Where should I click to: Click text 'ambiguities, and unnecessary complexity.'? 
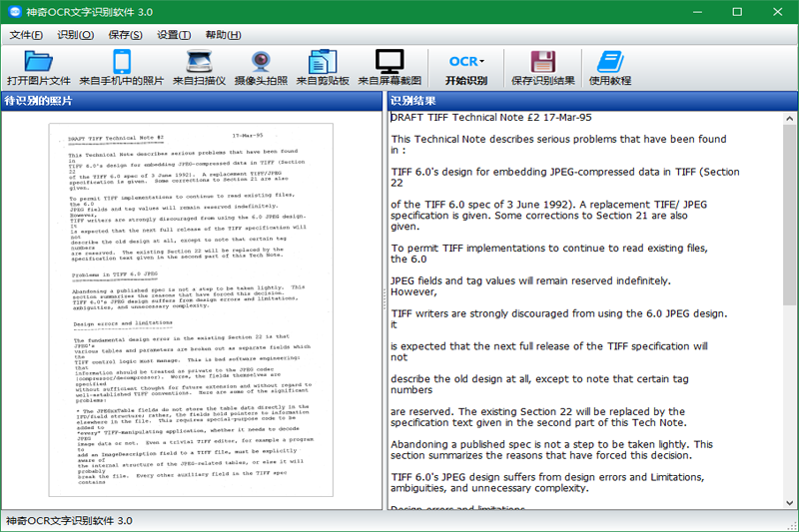click(x=489, y=488)
